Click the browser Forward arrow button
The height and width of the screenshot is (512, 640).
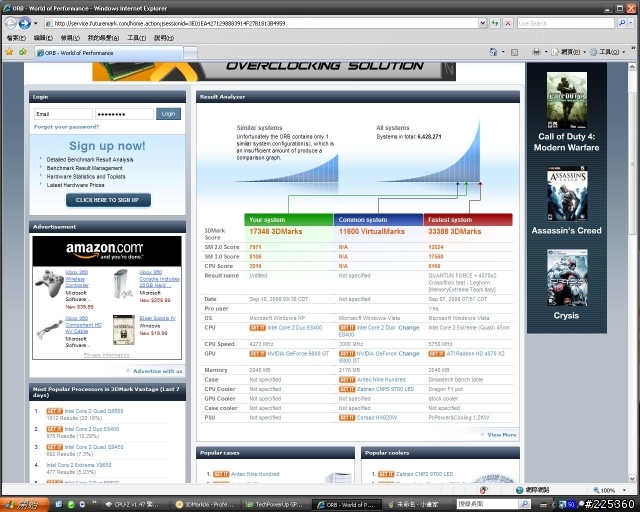pos(24,23)
